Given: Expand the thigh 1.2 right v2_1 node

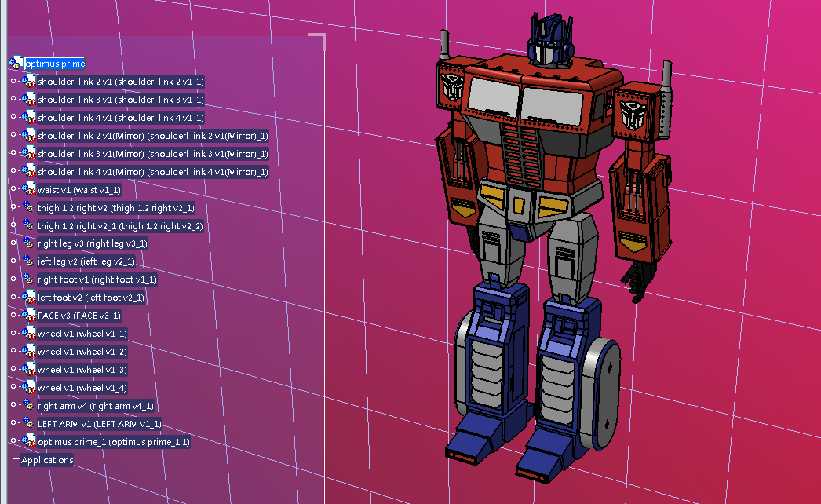Looking at the screenshot, I should point(13,206).
